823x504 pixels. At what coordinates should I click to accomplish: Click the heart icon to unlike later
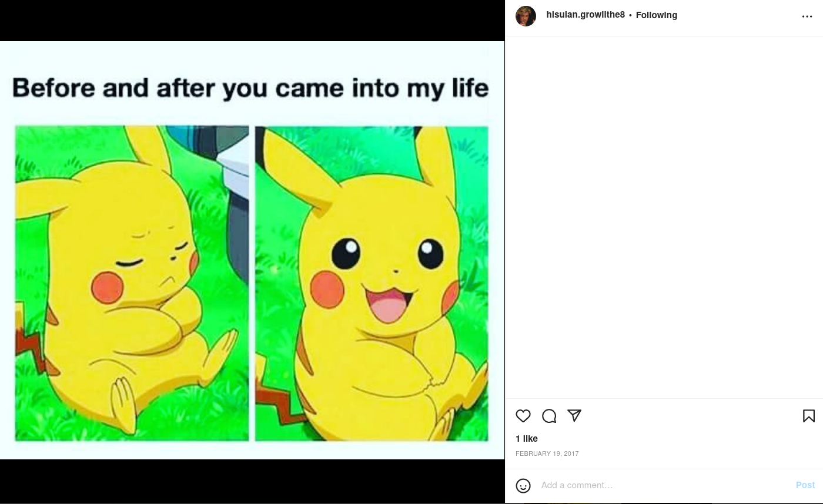click(x=523, y=416)
